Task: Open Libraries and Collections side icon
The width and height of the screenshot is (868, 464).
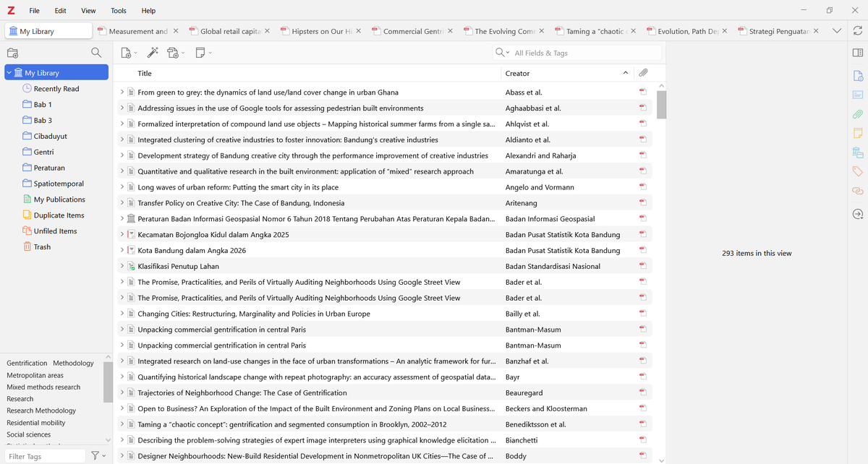Action: click(858, 152)
